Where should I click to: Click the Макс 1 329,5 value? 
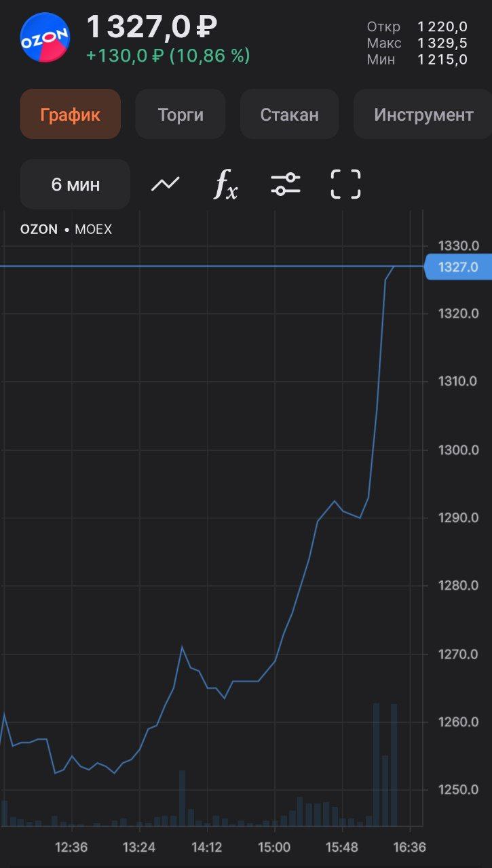[x=442, y=43]
